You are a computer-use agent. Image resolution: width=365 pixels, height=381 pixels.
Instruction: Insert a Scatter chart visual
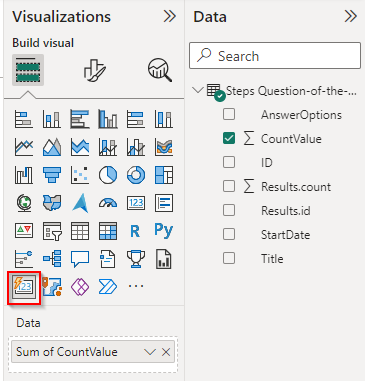(x=80, y=175)
